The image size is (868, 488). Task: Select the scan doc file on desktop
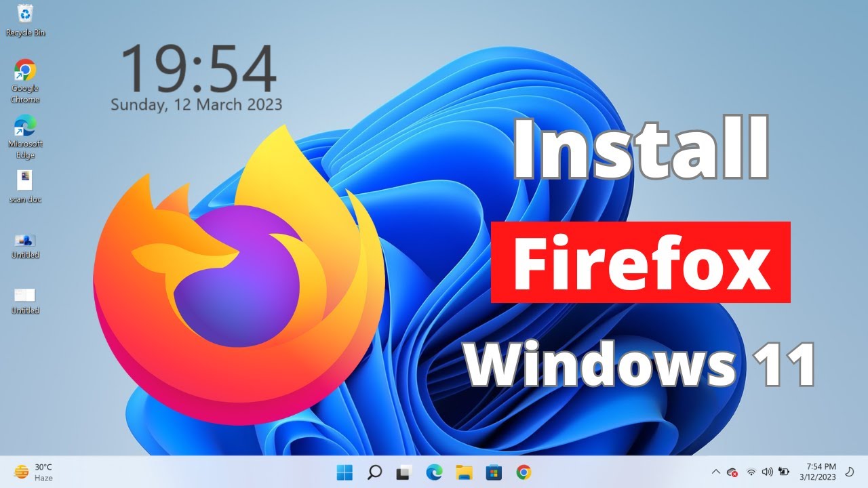pyautogui.click(x=25, y=186)
